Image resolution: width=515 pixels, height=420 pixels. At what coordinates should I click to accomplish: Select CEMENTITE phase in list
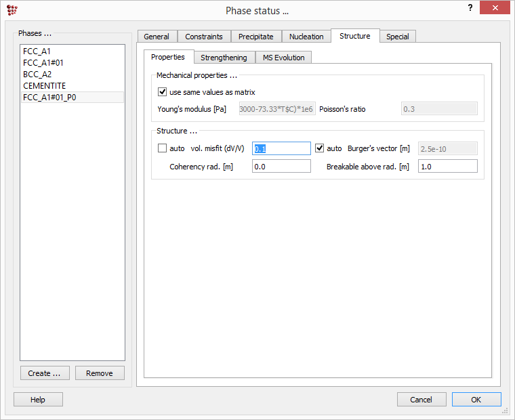click(45, 86)
